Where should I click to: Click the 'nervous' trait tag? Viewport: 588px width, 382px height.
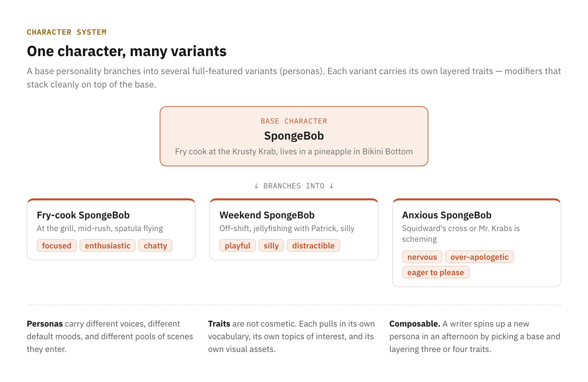click(422, 257)
